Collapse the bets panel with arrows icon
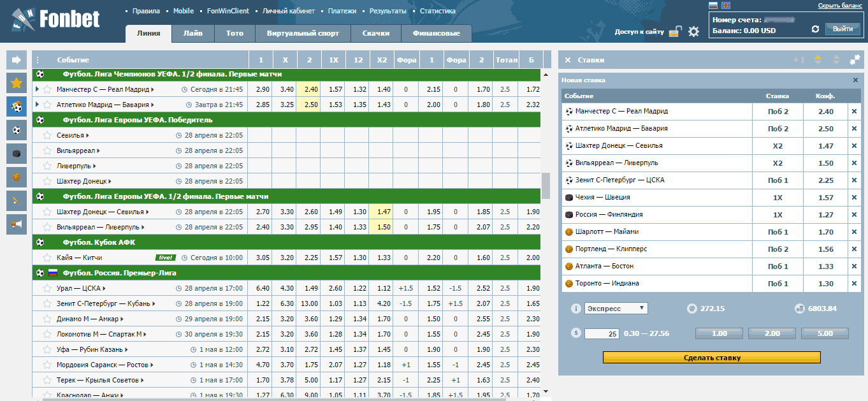 click(855, 60)
